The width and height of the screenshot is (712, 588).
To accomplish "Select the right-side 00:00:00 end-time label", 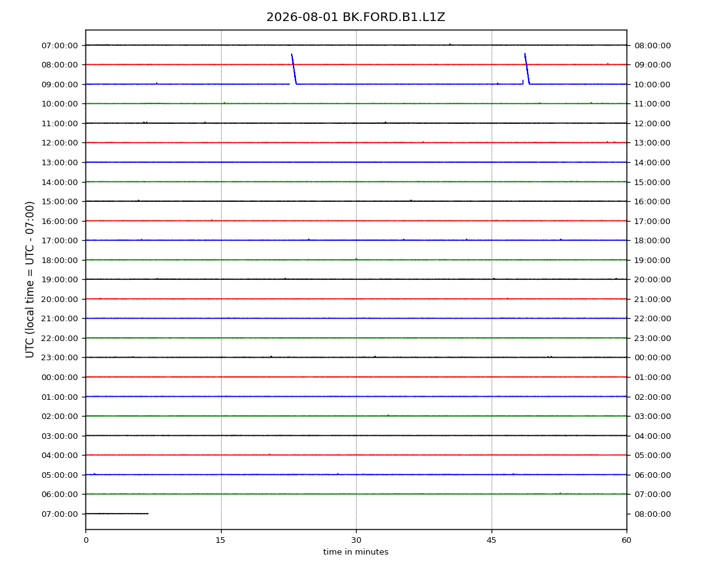I will [652, 358].
